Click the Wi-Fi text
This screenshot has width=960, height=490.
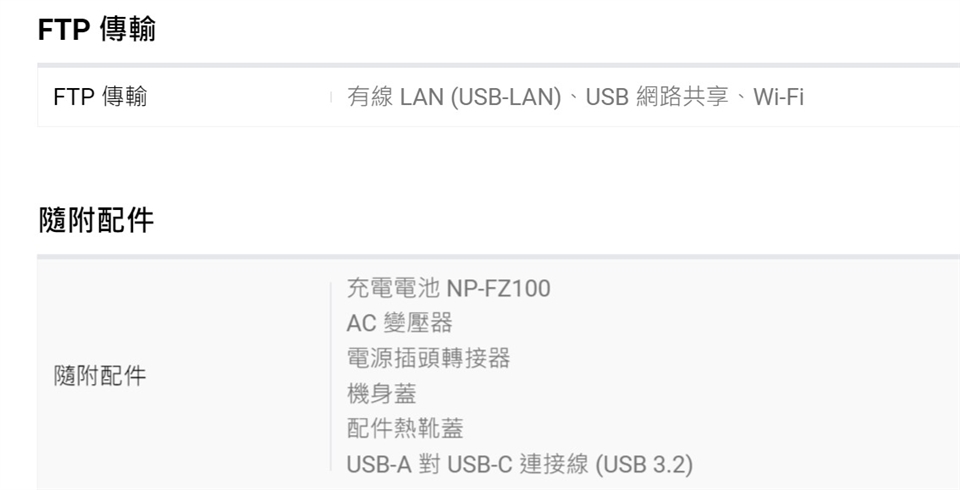click(778, 98)
